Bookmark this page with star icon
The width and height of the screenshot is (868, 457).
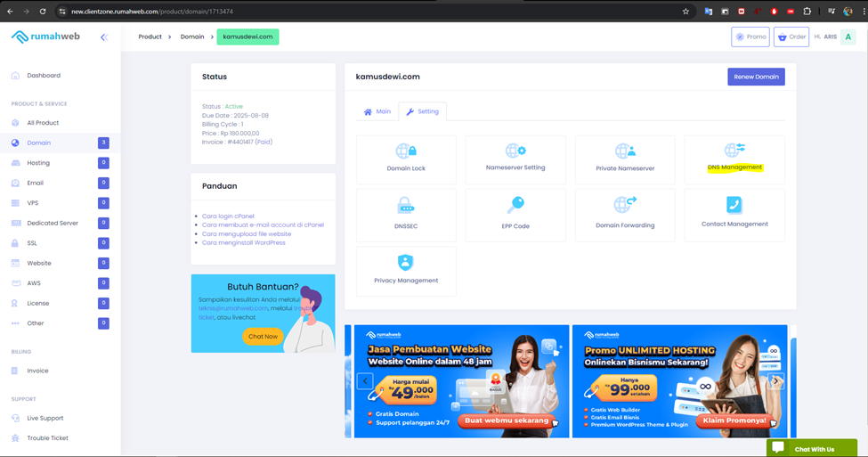(685, 11)
